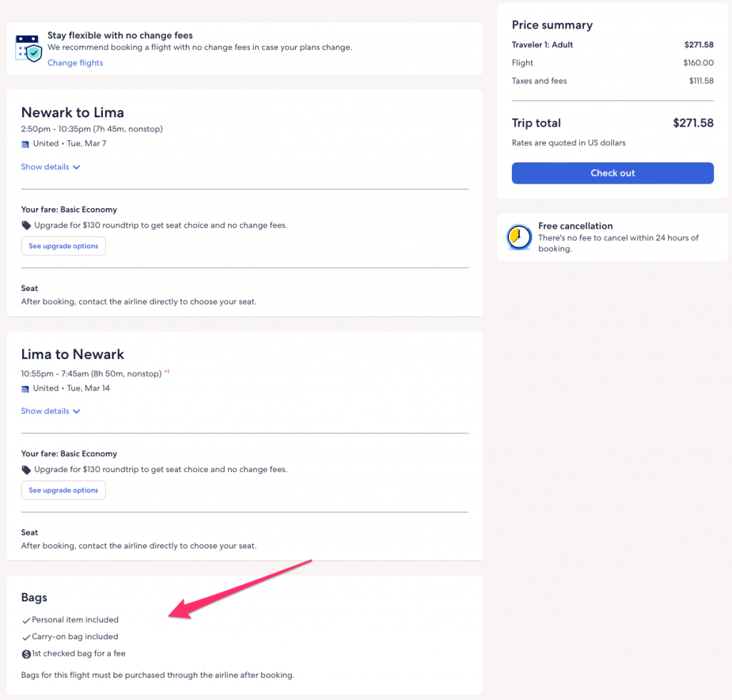The height and width of the screenshot is (700, 732).
Task: Click the Trip total amount $271.58
Action: click(693, 123)
